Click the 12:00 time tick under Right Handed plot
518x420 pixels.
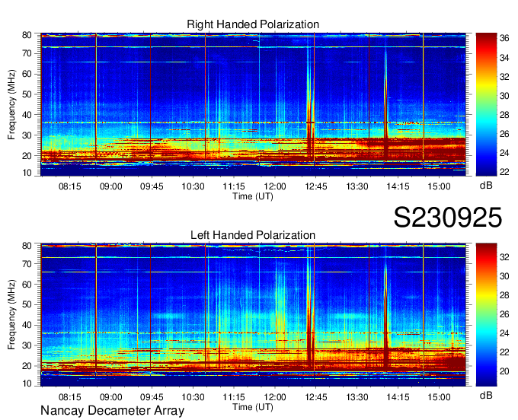point(275,186)
